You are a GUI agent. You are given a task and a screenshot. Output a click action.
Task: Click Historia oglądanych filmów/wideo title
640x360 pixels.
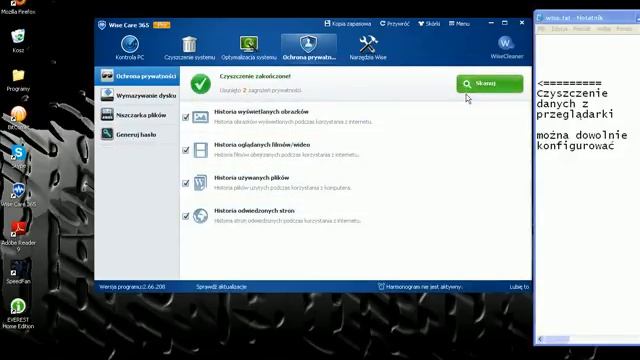(262, 144)
